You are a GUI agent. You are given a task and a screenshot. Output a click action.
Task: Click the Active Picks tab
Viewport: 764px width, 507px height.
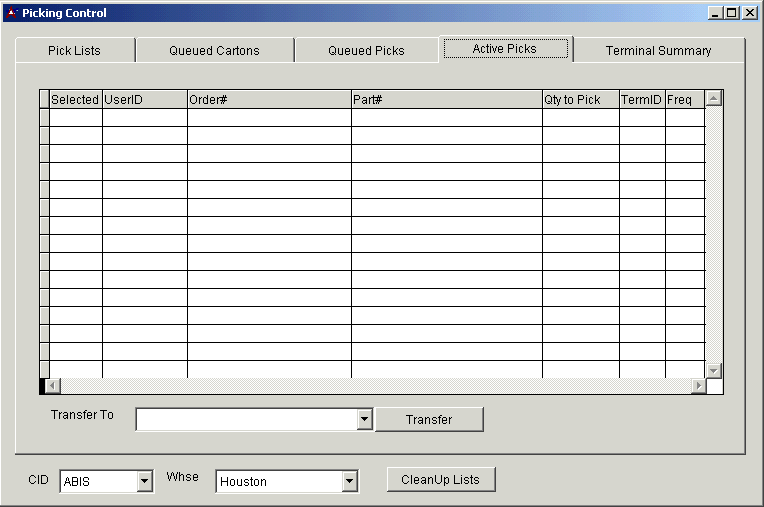[x=505, y=48]
